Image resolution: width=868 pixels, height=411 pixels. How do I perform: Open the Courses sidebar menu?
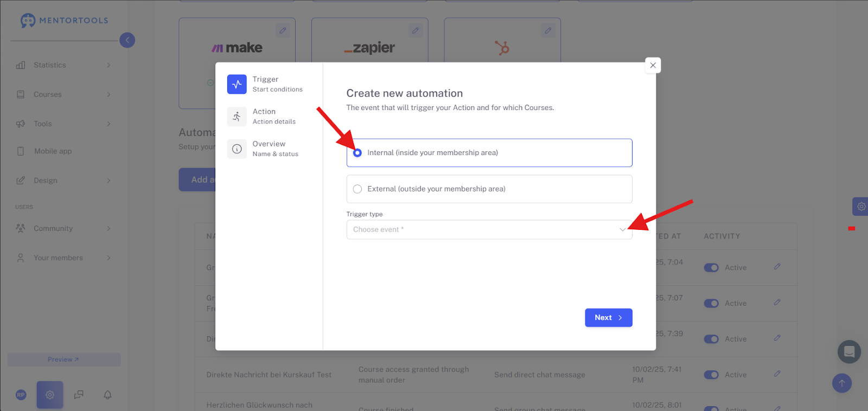click(64, 94)
